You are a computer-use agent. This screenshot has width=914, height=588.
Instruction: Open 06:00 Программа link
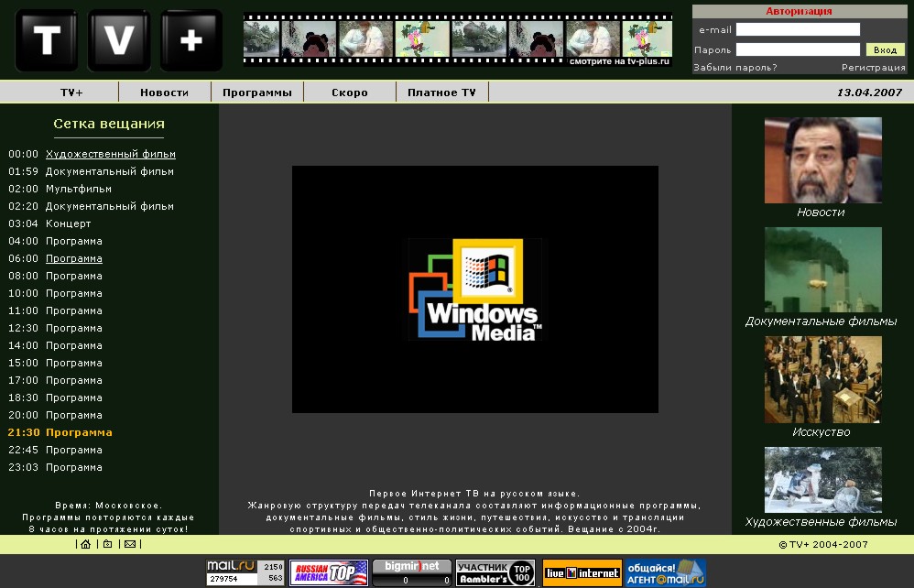[74, 259]
